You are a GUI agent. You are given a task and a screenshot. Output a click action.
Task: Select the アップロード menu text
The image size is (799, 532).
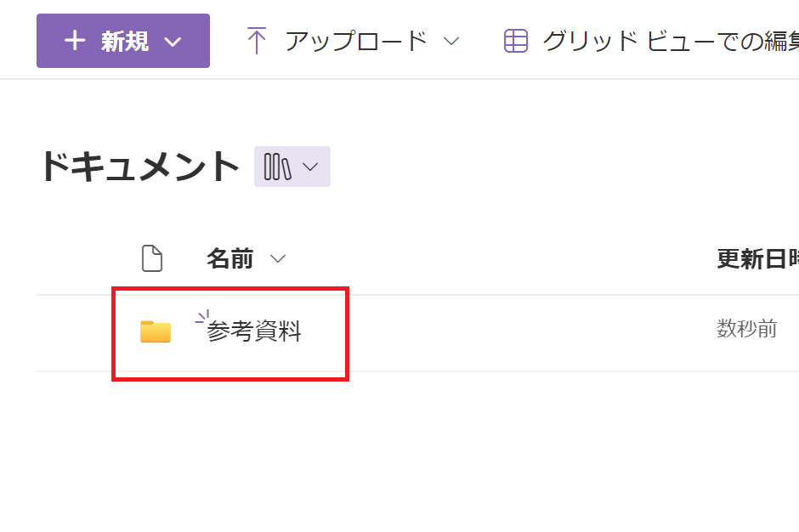click(x=356, y=41)
